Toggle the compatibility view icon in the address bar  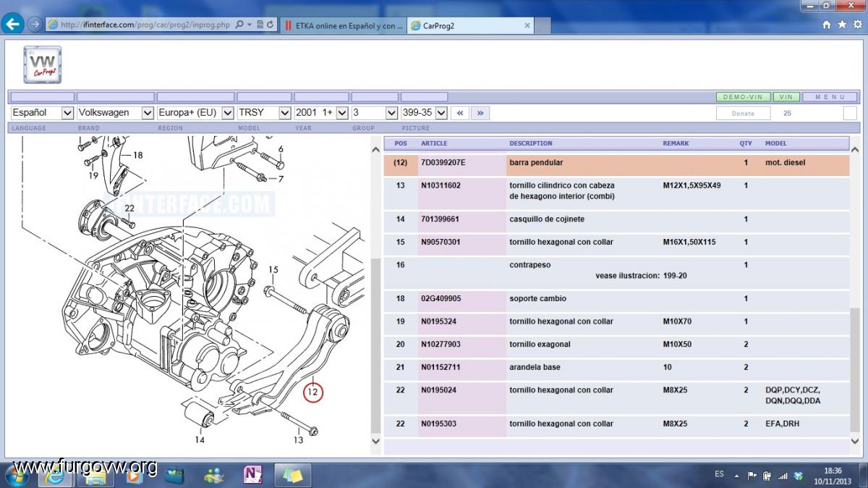(x=260, y=25)
